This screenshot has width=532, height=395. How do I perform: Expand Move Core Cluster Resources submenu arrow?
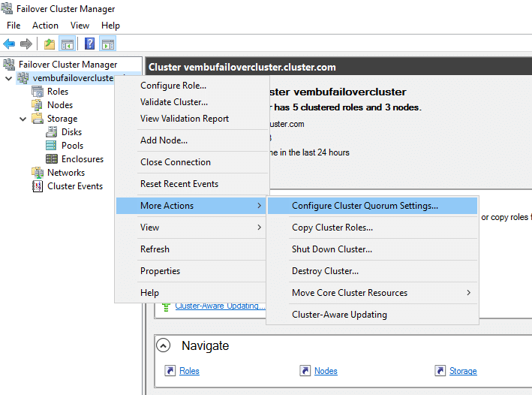[x=468, y=292]
